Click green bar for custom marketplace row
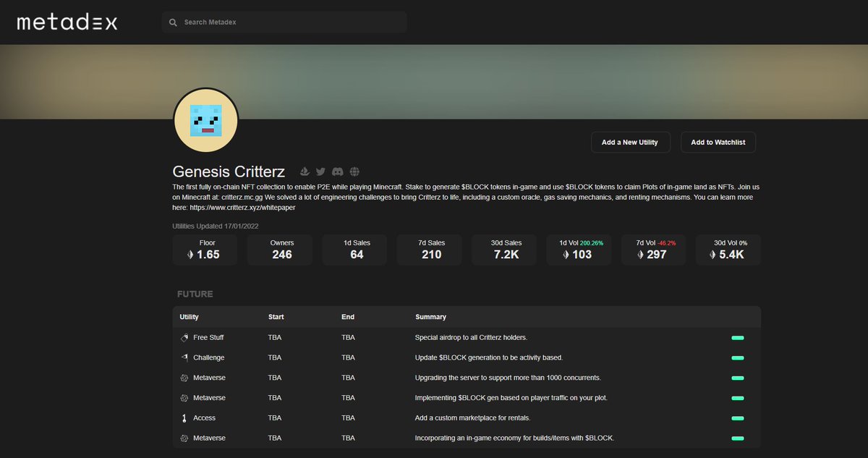This screenshot has height=458, width=868. coord(738,418)
